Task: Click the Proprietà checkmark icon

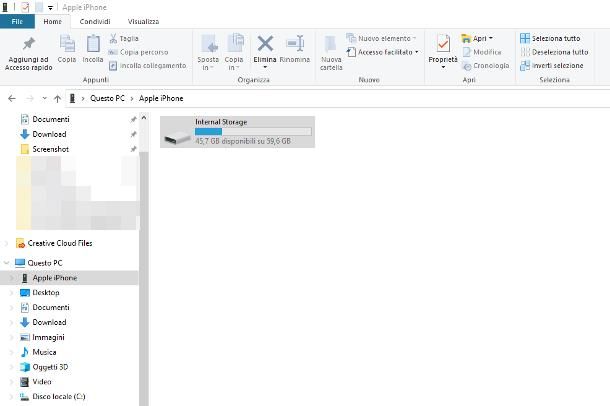Action: (443, 44)
